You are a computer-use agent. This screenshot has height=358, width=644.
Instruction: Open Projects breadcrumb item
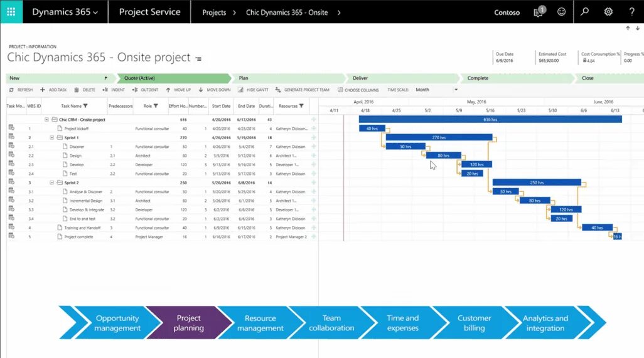coord(214,13)
